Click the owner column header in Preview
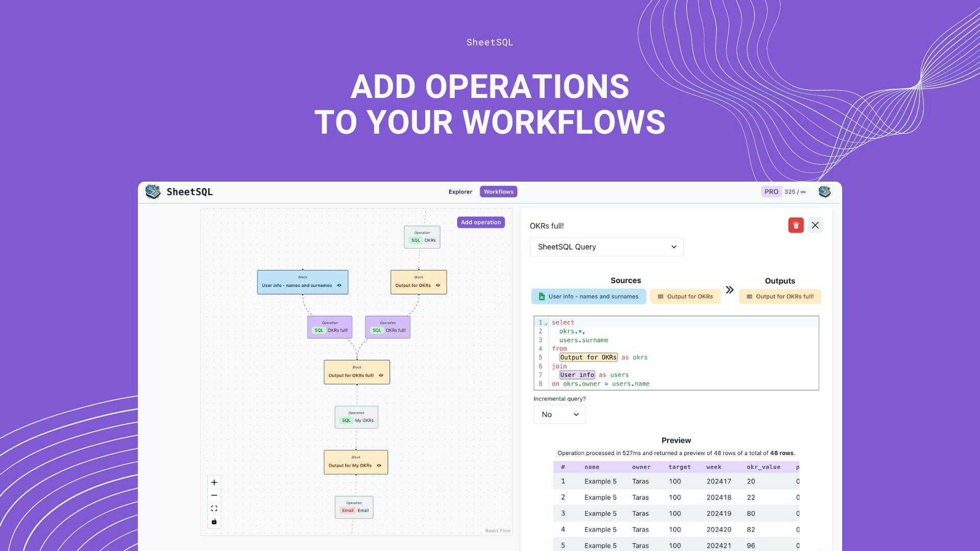 642,467
